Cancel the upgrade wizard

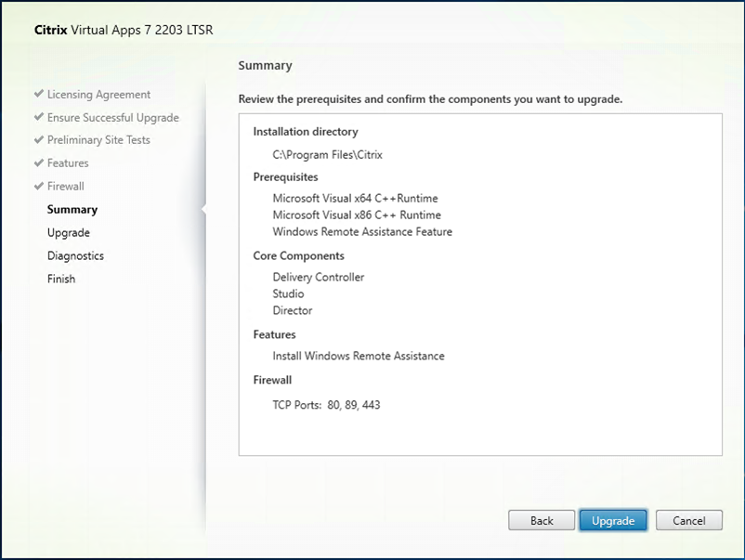click(688, 521)
